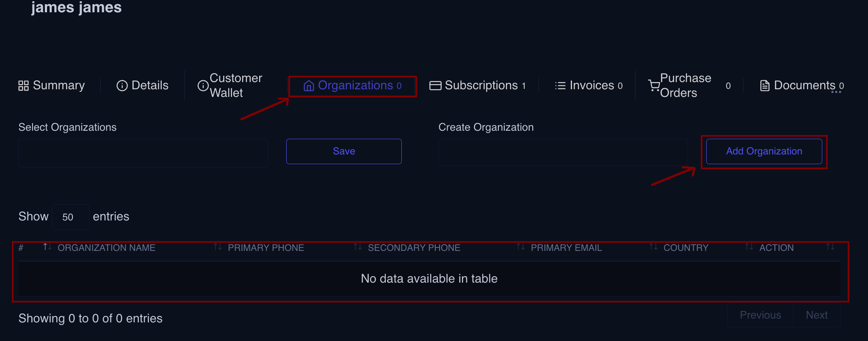Open the Show entries dropdown
The width and height of the screenshot is (868, 341).
point(70,217)
